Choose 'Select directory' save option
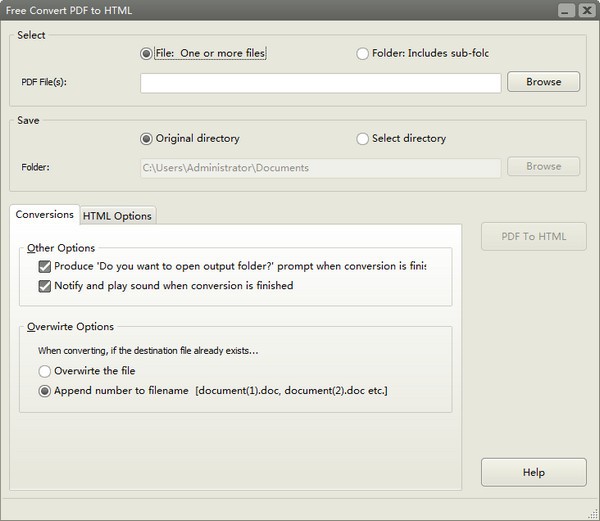The height and width of the screenshot is (521, 600). [362, 138]
